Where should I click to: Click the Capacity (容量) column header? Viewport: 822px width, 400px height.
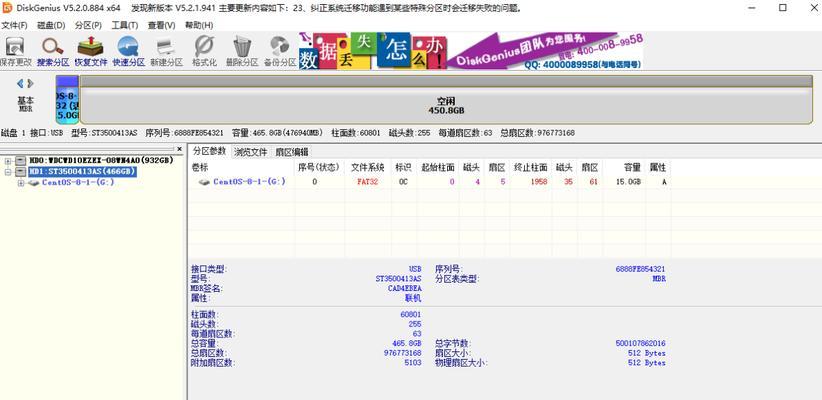click(624, 168)
